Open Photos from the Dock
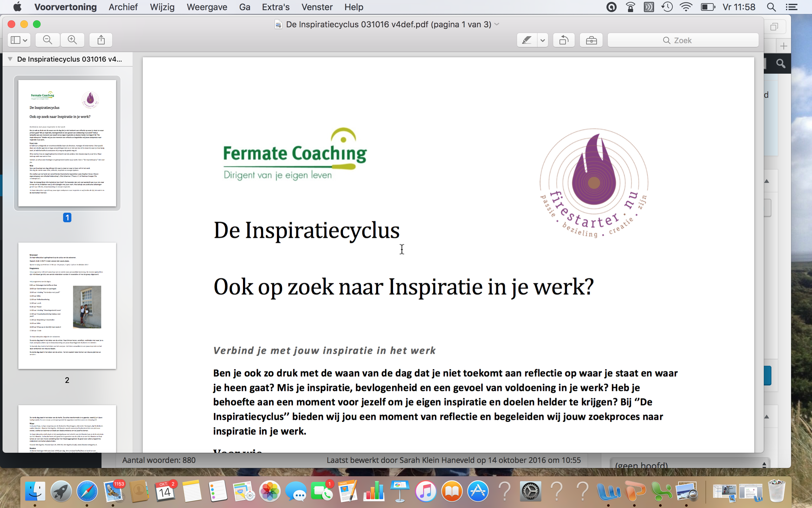This screenshot has width=812, height=508. point(269,491)
